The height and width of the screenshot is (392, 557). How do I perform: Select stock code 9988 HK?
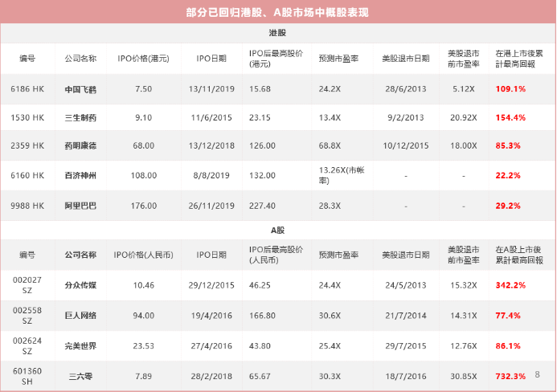click(x=27, y=206)
